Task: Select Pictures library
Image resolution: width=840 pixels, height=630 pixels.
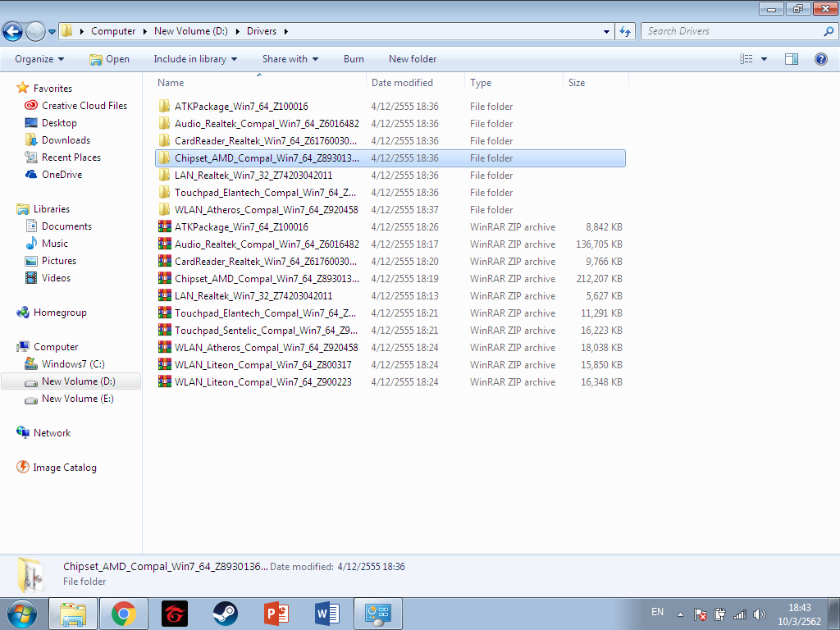Action: point(51,260)
